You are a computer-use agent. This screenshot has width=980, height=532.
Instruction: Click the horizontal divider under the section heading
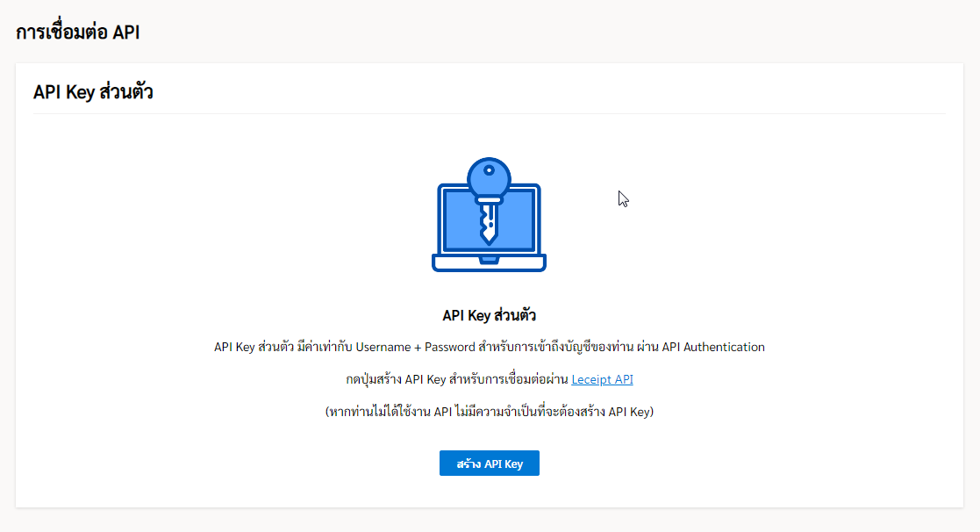click(489, 114)
